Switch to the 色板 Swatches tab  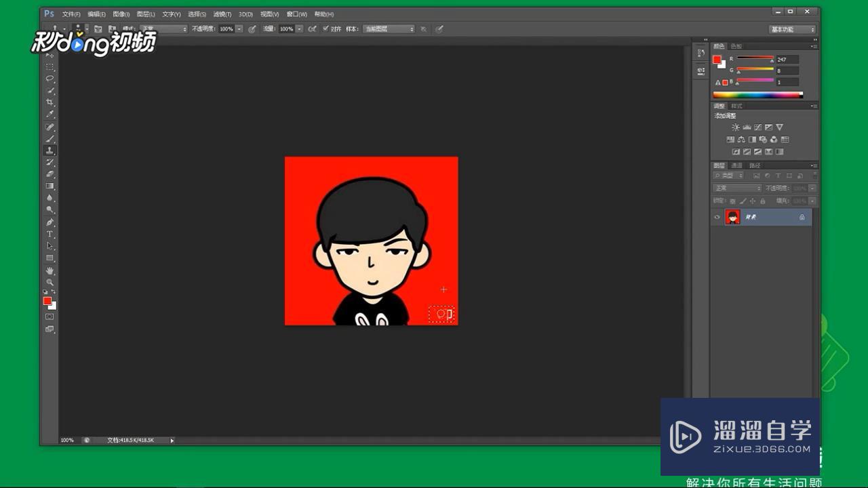(x=736, y=46)
